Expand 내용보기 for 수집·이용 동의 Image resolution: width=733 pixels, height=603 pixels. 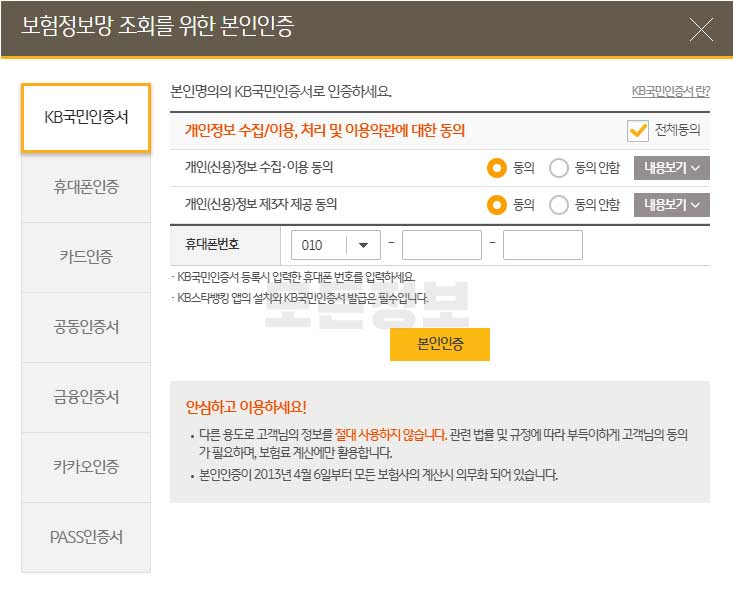pos(672,168)
